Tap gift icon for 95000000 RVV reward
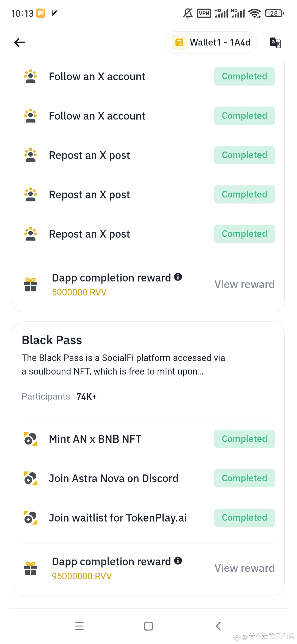 tap(31, 568)
